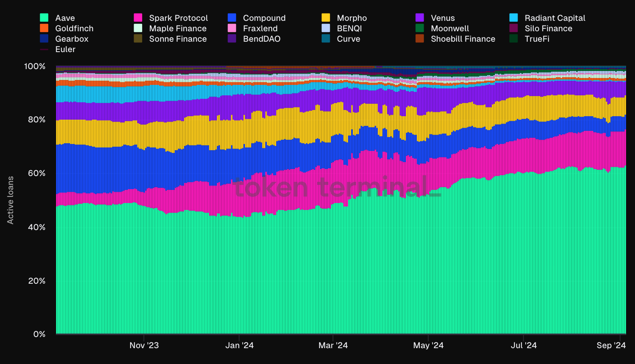Select the Maple Finance legend label
The image size is (635, 364).
coord(178,29)
